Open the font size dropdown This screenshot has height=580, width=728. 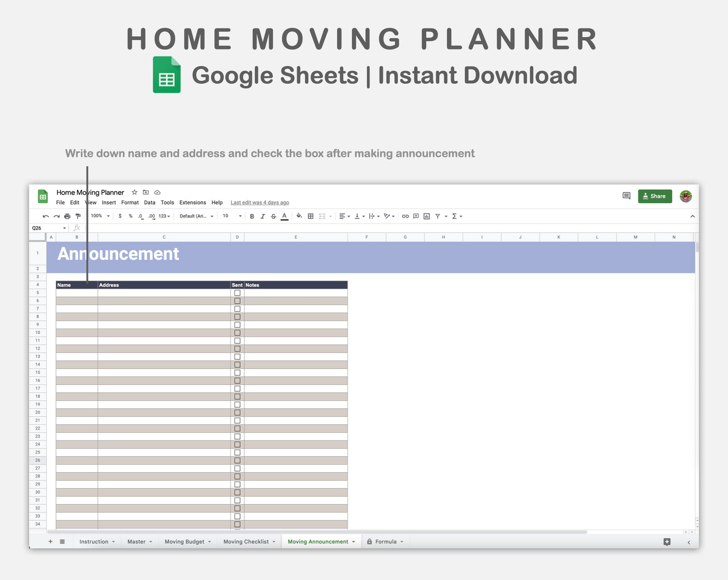(x=231, y=216)
